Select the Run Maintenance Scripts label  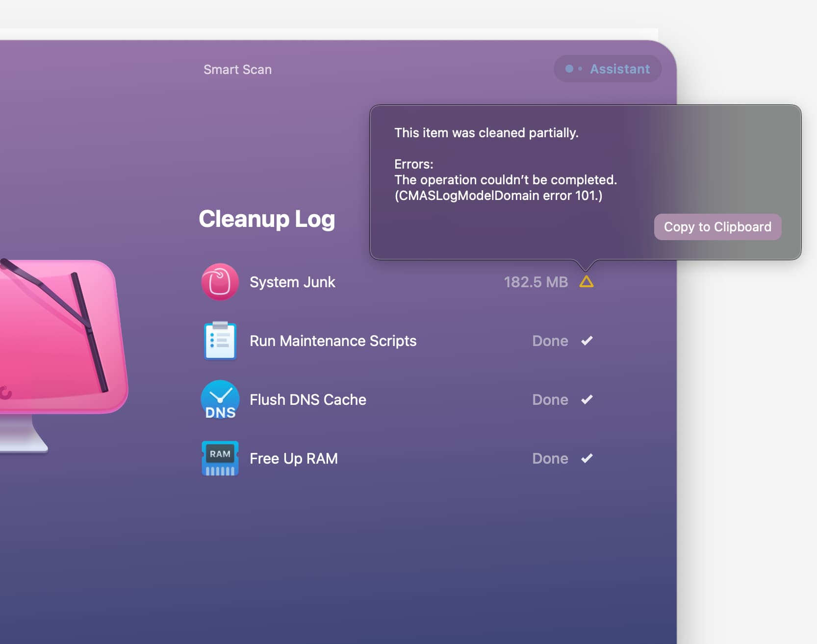[333, 341]
